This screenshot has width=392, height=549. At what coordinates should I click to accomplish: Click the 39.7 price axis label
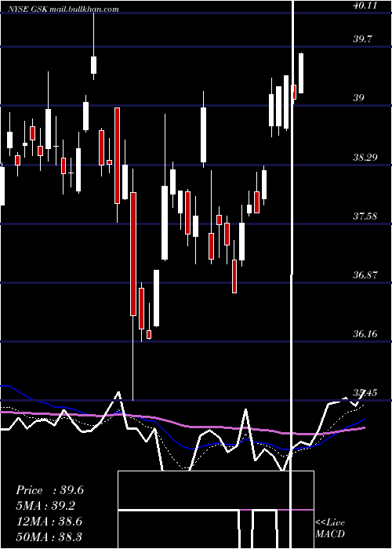pyautogui.click(x=362, y=39)
